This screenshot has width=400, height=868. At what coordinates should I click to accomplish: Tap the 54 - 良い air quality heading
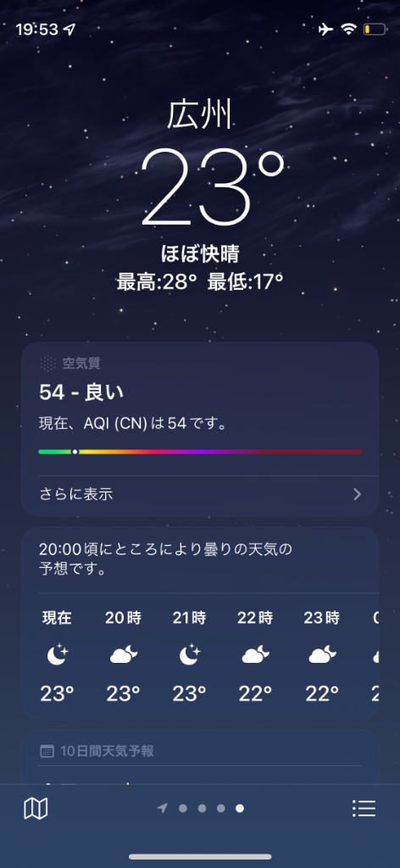coord(81,392)
